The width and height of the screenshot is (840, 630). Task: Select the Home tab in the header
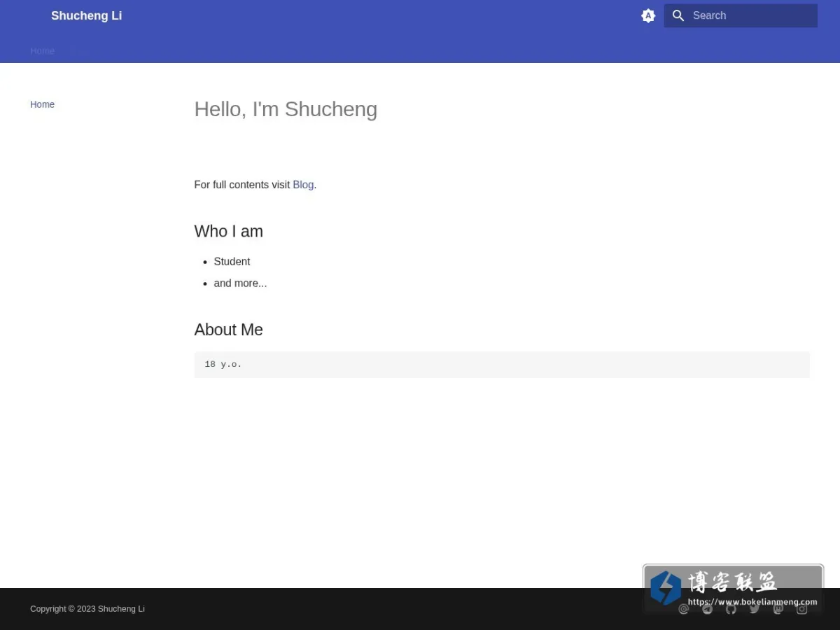point(42,51)
